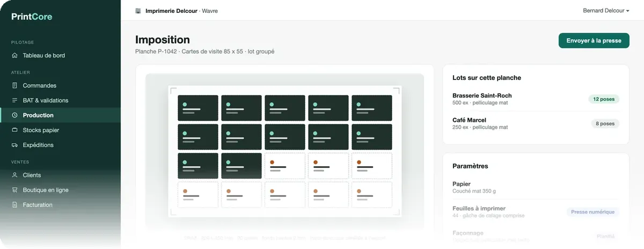Screen dimensions: 644x249
Task: Click the Facturation invoice icon
Action: pyautogui.click(x=14, y=205)
